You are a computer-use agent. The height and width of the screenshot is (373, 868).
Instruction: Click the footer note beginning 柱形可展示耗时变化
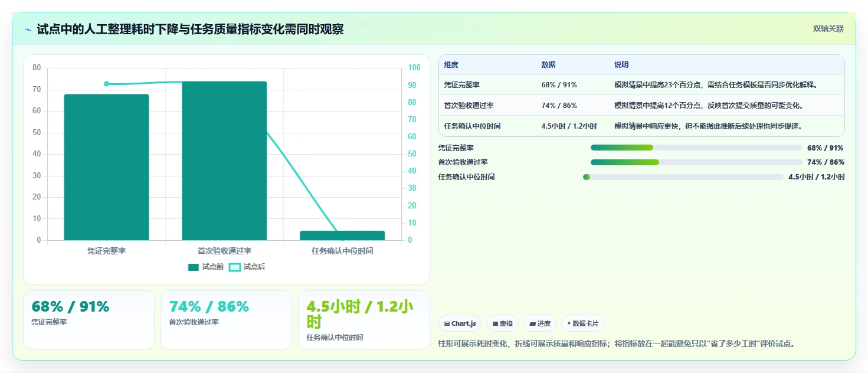click(x=617, y=343)
